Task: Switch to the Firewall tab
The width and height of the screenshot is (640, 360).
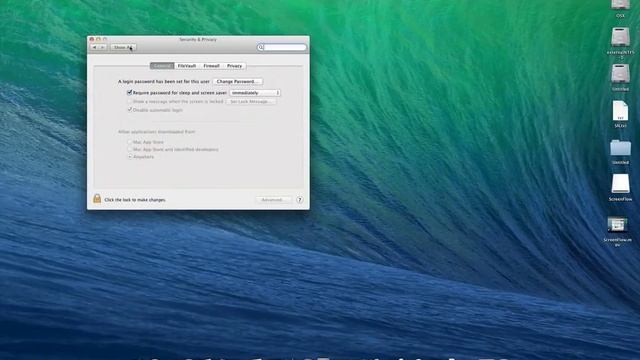Action: (x=211, y=66)
